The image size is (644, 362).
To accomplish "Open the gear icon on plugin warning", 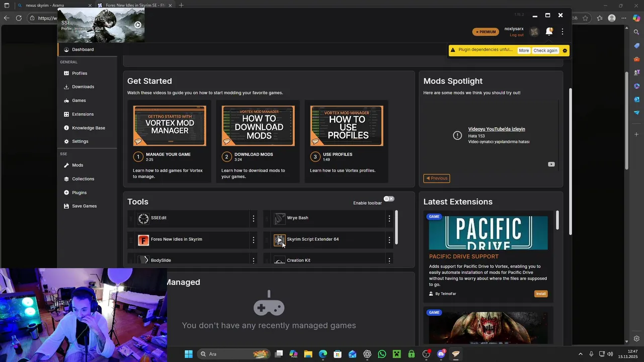I will pyautogui.click(x=565, y=51).
